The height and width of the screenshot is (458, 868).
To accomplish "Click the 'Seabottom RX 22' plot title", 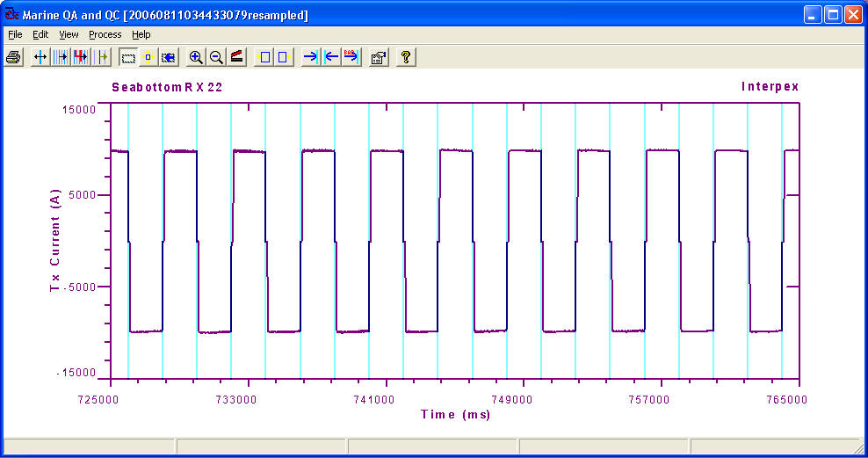I will pyautogui.click(x=167, y=87).
